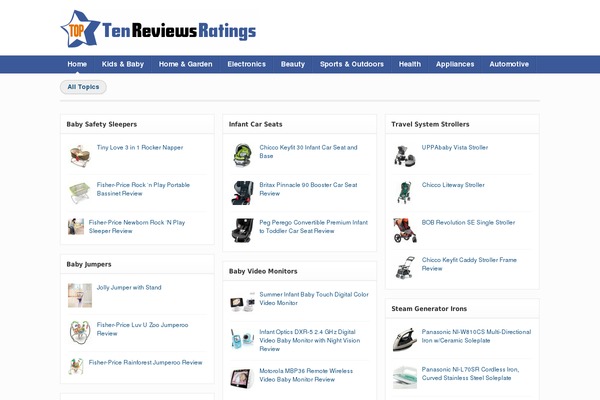
Task: Click the Baby Video Monitors heading
Action: coord(263,271)
